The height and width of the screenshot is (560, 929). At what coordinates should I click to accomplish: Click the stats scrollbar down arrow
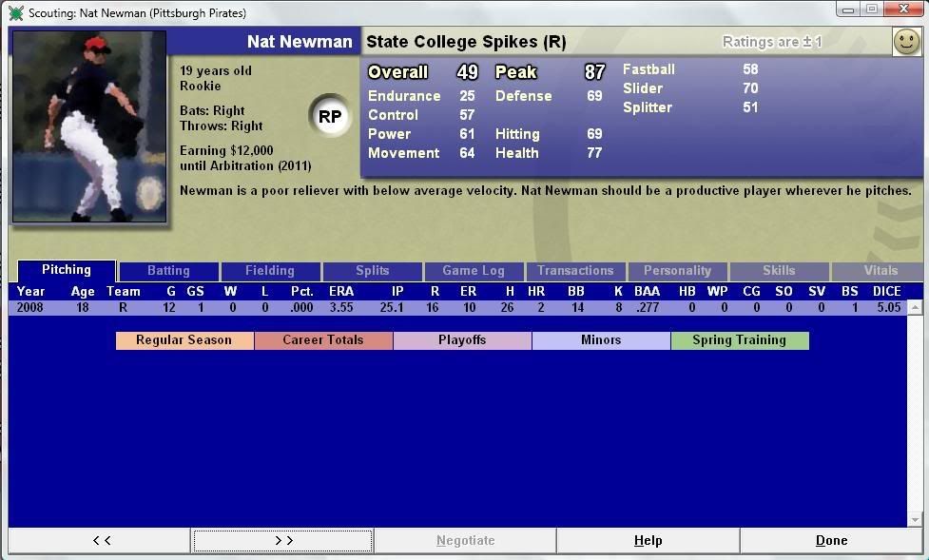[915, 520]
